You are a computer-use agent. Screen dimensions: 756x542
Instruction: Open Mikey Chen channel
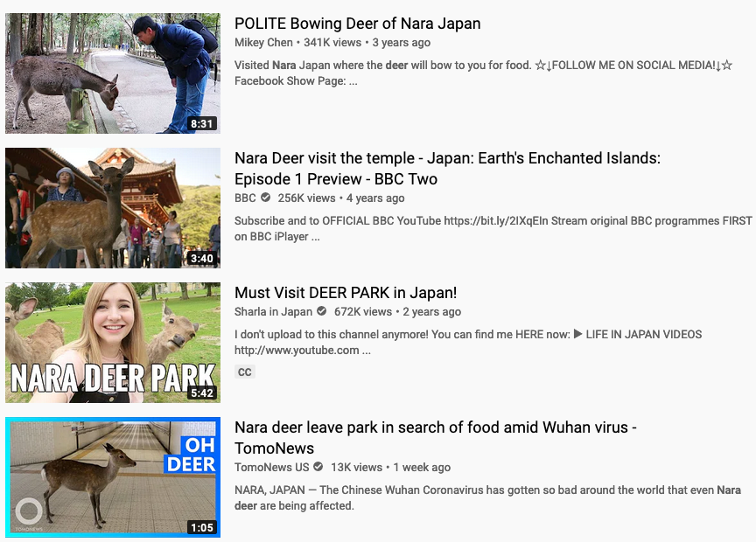263,42
